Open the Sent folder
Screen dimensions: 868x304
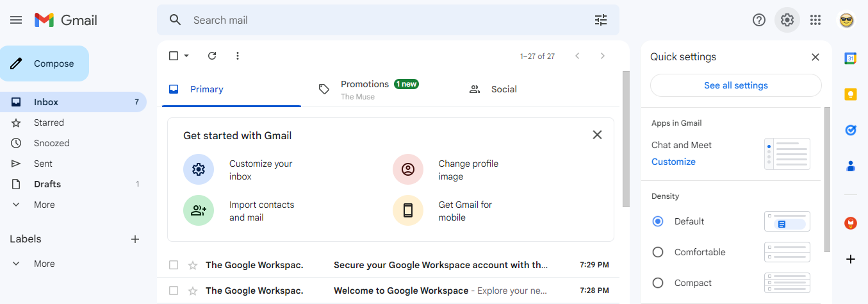point(74,164)
